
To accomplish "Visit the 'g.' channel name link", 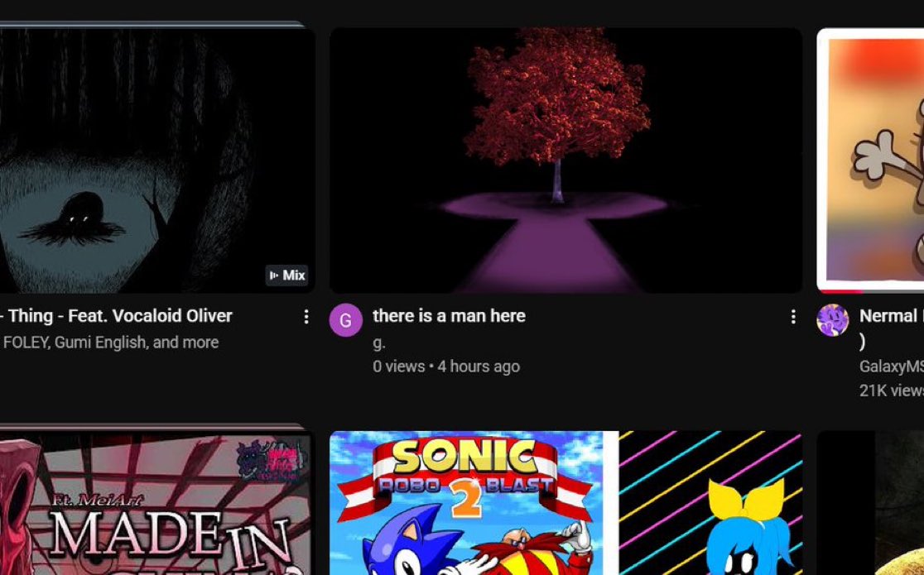I will tap(379, 342).
